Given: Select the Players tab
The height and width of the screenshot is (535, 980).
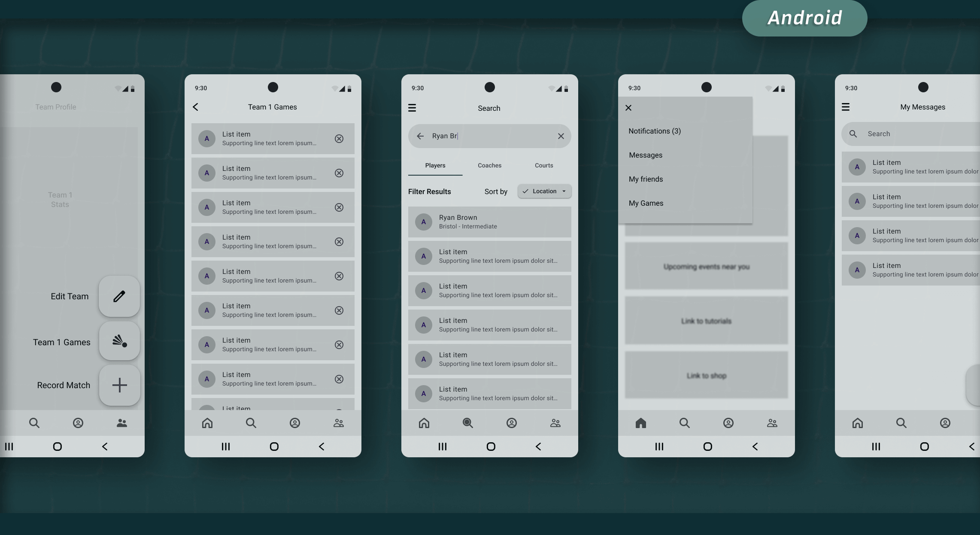Looking at the screenshot, I should pyautogui.click(x=435, y=165).
